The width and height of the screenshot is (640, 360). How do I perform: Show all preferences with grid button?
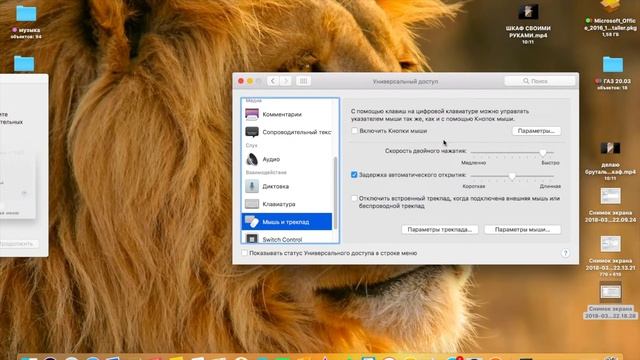pos(303,81)
